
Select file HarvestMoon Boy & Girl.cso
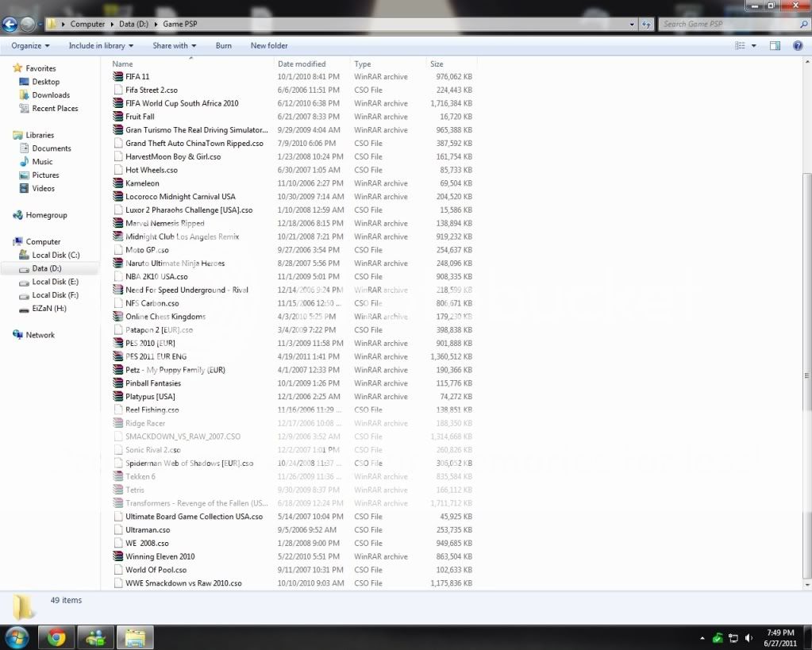[x=173, y=156]
